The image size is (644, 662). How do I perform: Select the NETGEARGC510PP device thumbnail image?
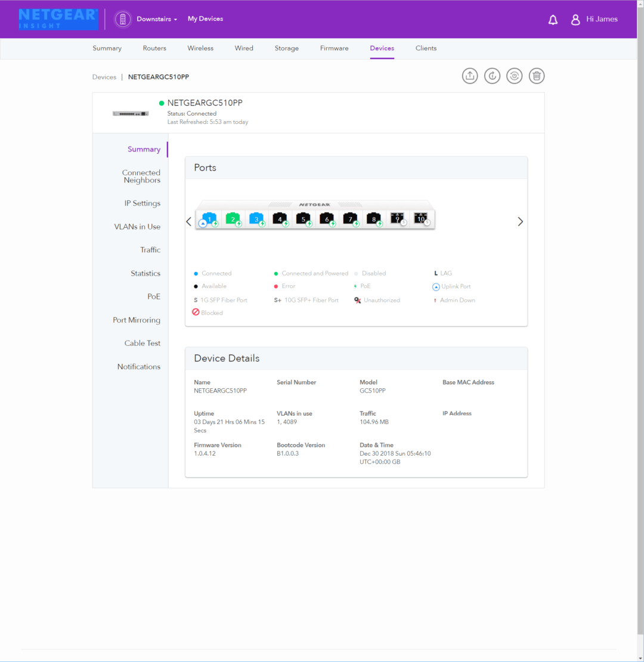click(x=130, y=112)
